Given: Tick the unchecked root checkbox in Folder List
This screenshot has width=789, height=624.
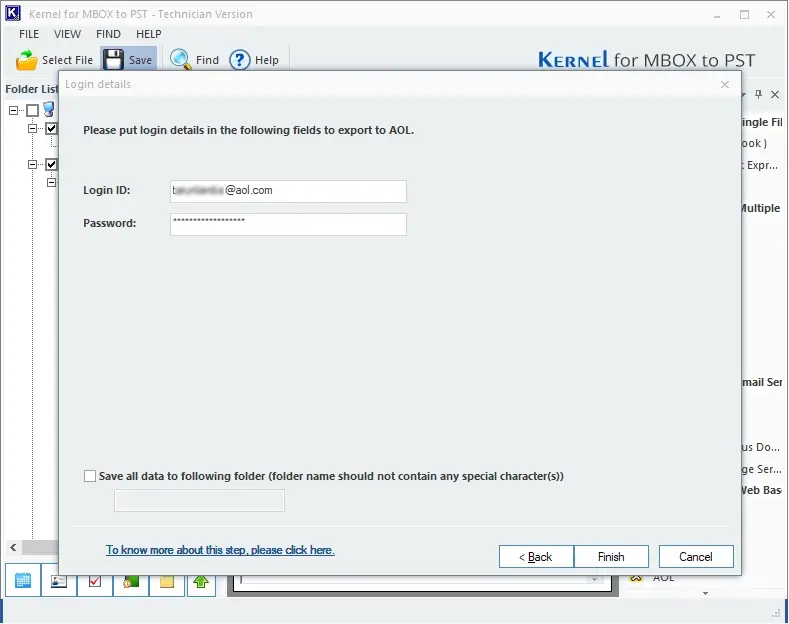Looking at the screenshot, I should coord(32,110).
